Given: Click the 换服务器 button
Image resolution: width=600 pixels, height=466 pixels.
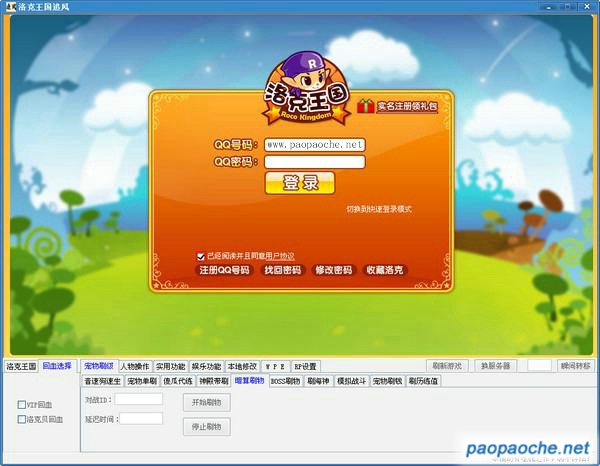Looking at the screenshot, I should [x=496, y=366].
